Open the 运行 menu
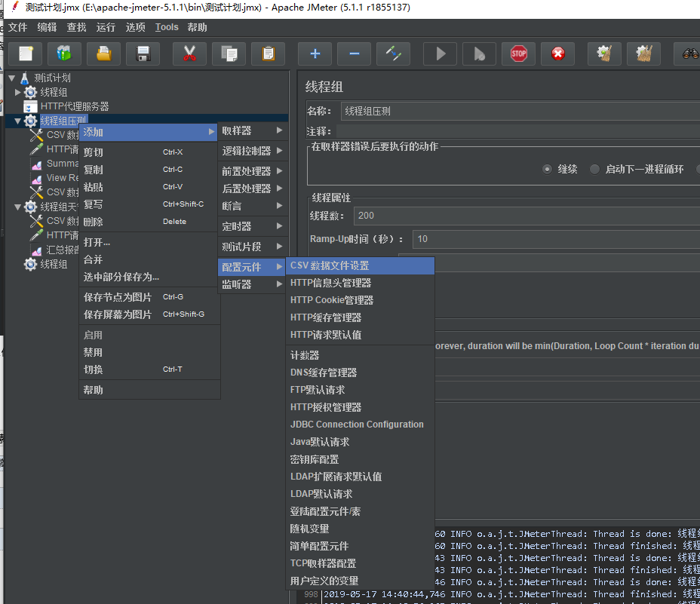The height and width of the screenshot is (604, 700). click(106, 27)
